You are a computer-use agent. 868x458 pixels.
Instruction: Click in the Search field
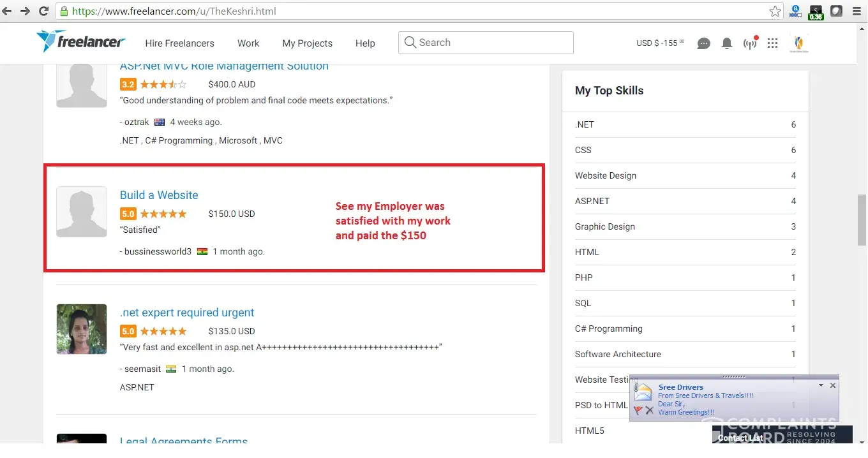tap(491, 43)
